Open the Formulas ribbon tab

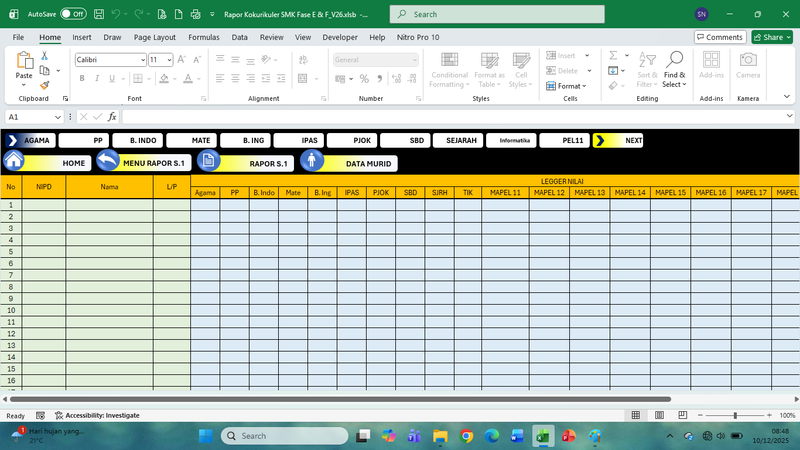point(203,37)
